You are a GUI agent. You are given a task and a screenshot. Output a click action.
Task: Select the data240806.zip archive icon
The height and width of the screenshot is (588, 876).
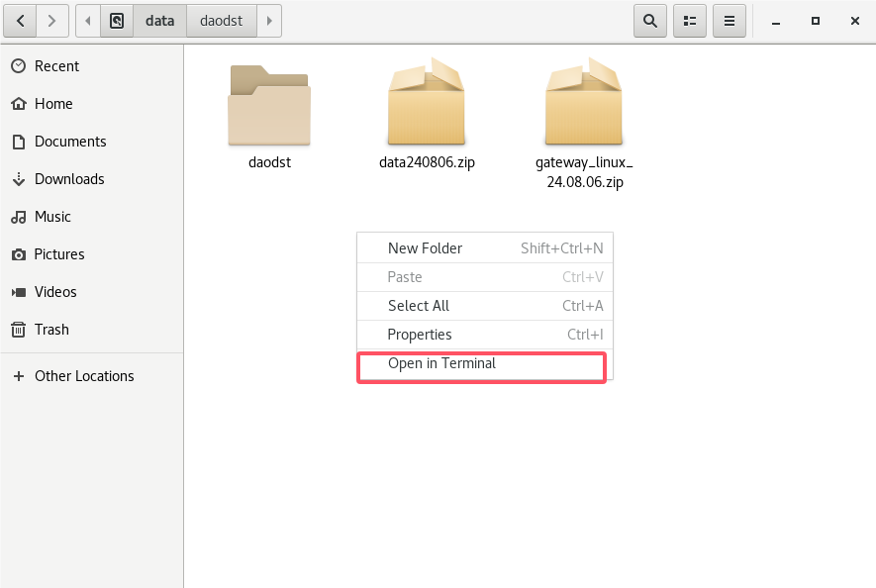point(427,102)
